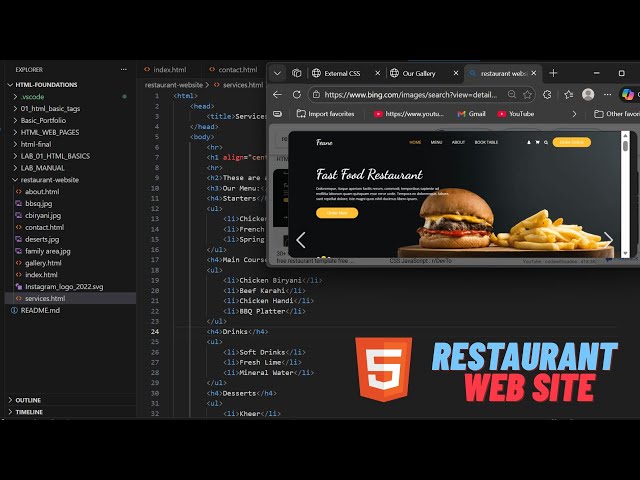Click restaurant-website in breadcrumb
This screenshot has width=640, height=480.
[x=174, y=85]
